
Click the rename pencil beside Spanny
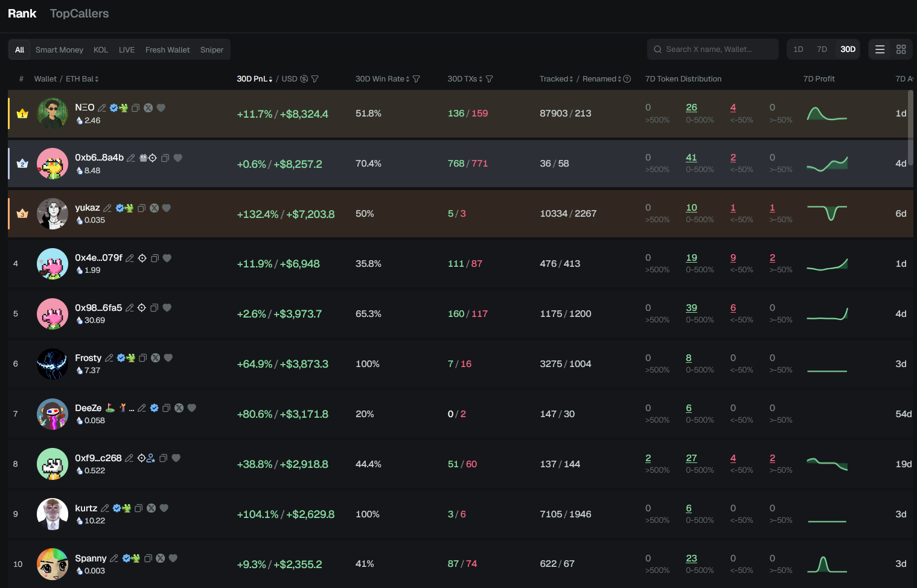tap(113, 558)
